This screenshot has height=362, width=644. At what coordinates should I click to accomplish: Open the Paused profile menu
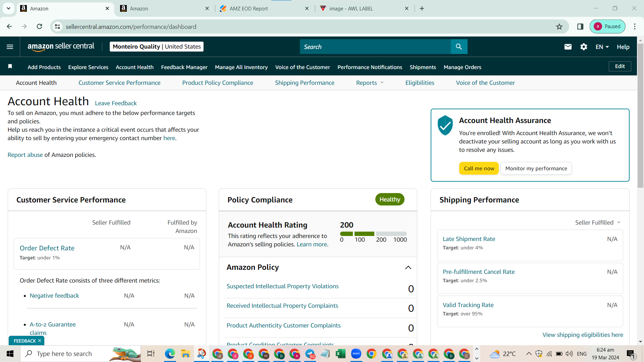[607, 26]
